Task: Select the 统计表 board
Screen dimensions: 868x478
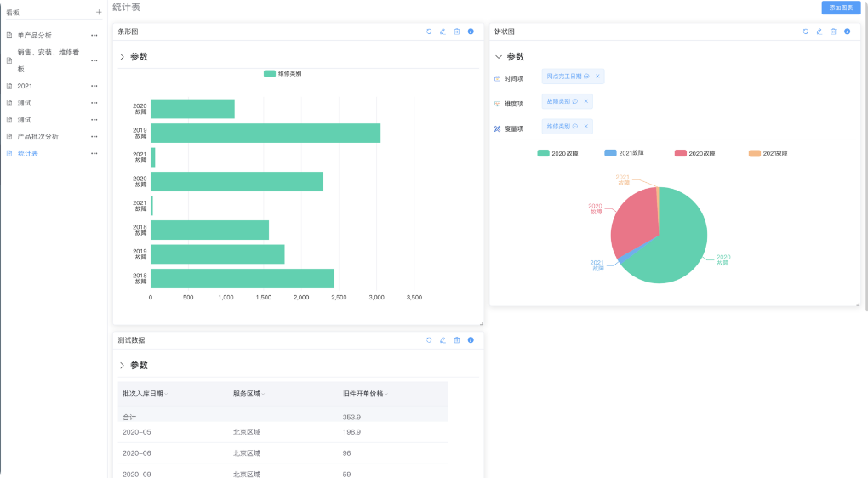Action: [28, 154]
